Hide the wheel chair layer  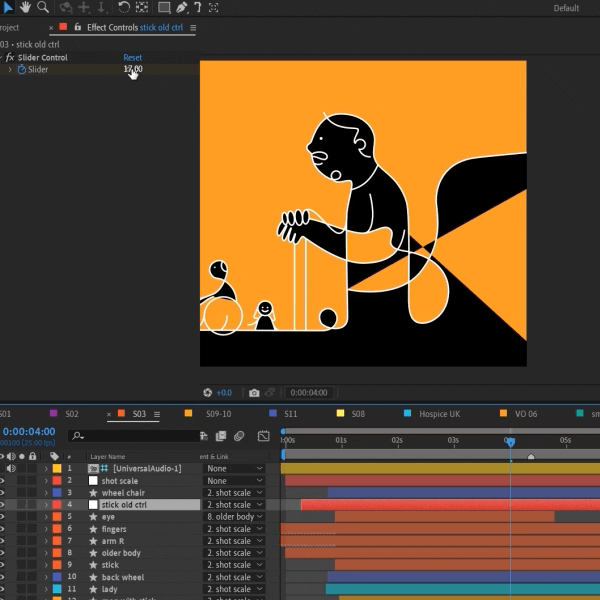pos(2,492)
